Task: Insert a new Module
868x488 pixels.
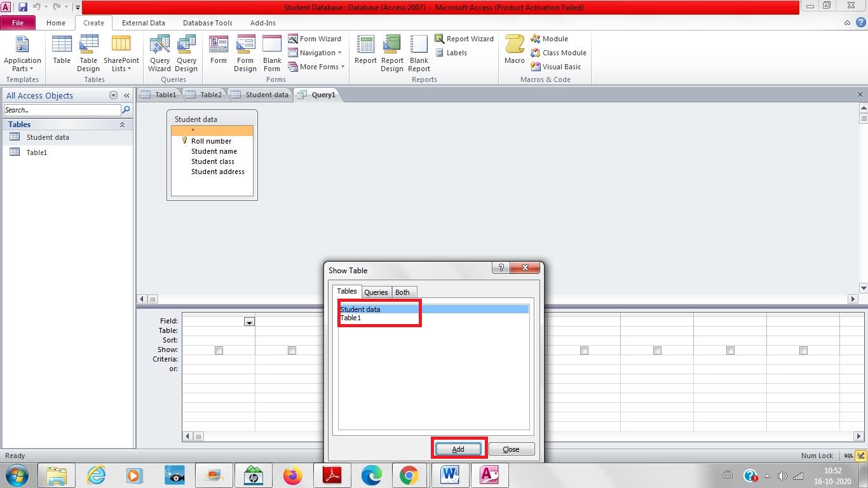Action: (x=549, y=39)
